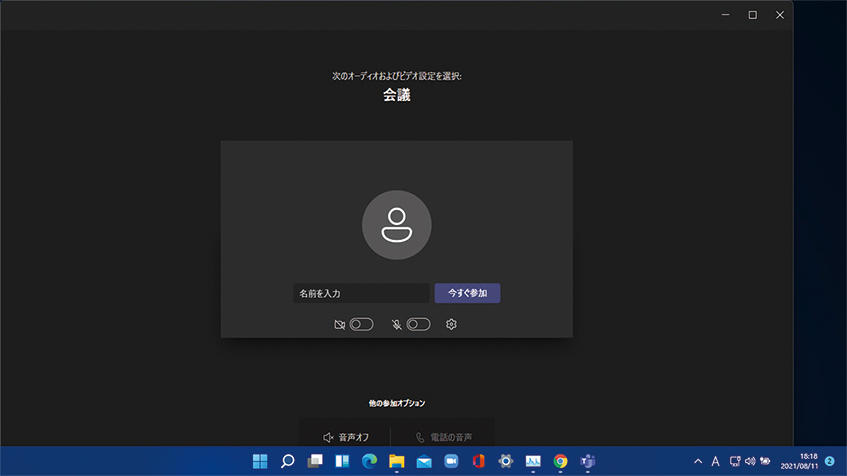
Task: Maximize the Teams window
Action: pos(752,15)
